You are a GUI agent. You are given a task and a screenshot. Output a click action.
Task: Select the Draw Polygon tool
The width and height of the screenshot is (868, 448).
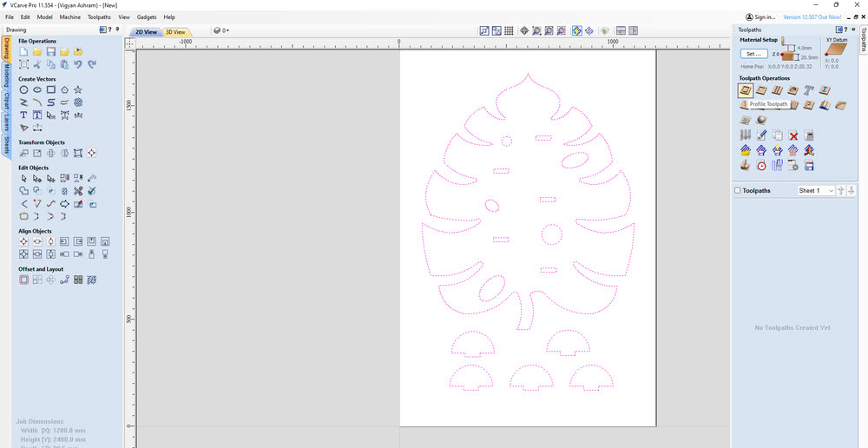65,89
